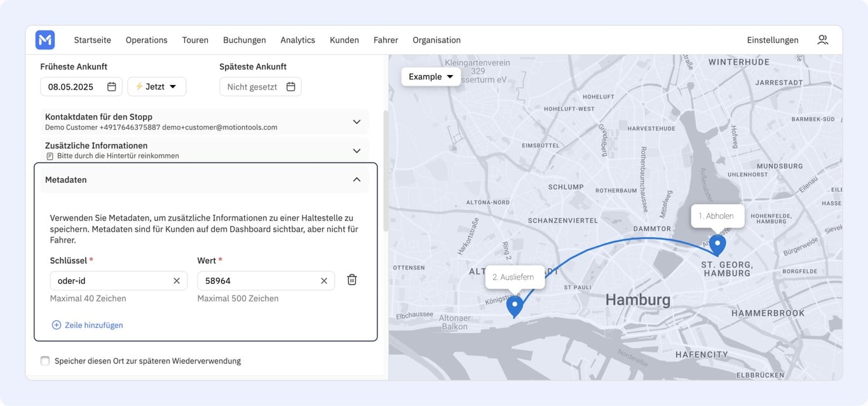Clear the Schlüssel field value
868x406 pixels.
[x=177, y=280]
